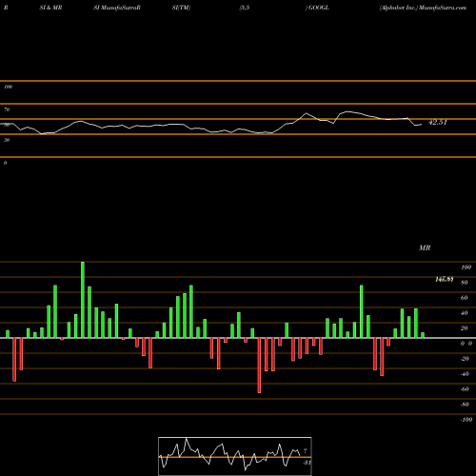The height and width of the screenshot is (476, 476).
Task: Click the MR axis label -60
Action: pyautogui.click(x=465, y=389)
